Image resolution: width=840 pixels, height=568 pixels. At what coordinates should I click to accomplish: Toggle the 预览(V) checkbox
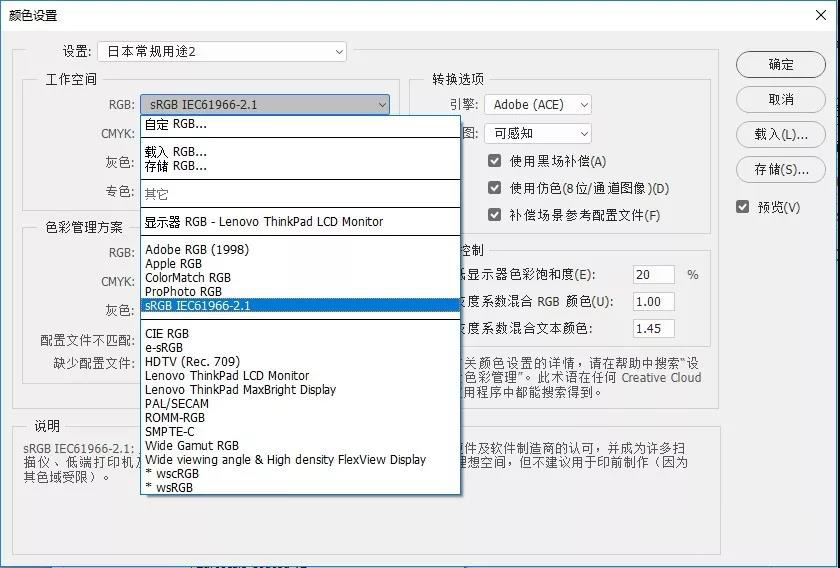[x=742, y=207]
